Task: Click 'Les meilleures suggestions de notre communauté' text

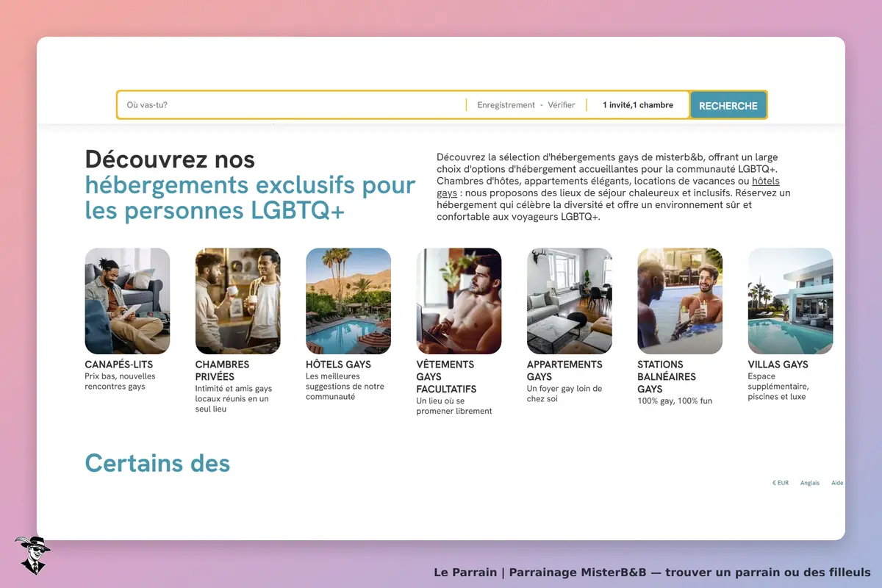Action: click(345, 387)
